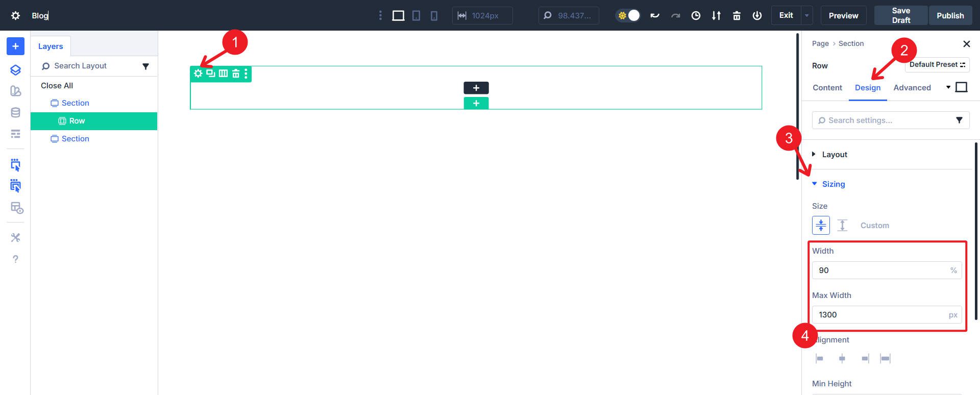
Task: Set alignment to right
Action: pyautogui.click(x=865, y=359)
